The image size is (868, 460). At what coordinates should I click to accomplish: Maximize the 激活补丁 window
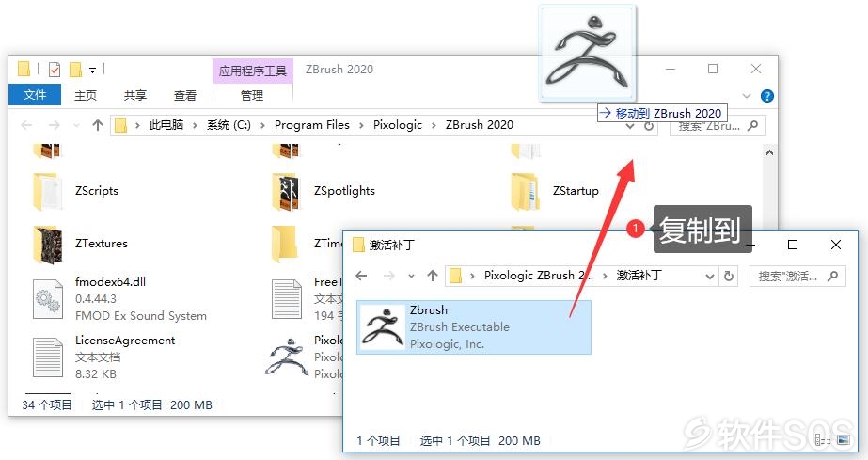pyautogui.click(x=793, y=245)
